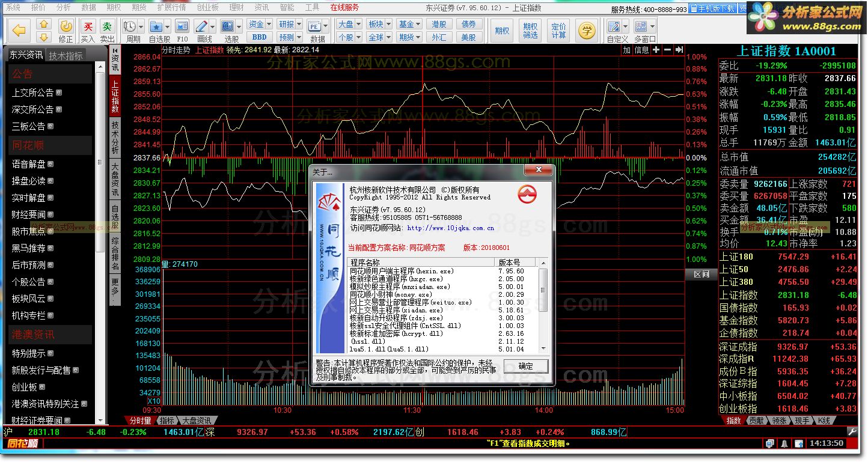Open the 画线 dropdown arrow
868x462 pixels.
[213, 26]
